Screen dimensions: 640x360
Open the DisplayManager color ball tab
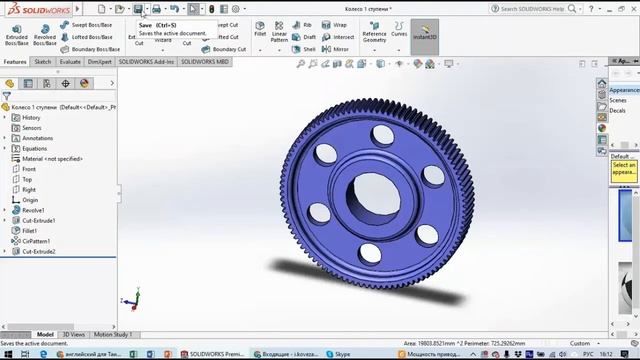[84, 84]
